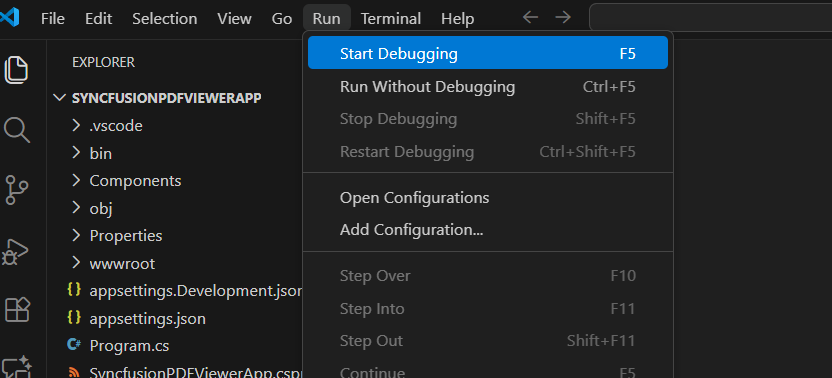Screen dimensions: 832x378
Task: Open appsettings.Development.json file
Action: click(196, 291)
